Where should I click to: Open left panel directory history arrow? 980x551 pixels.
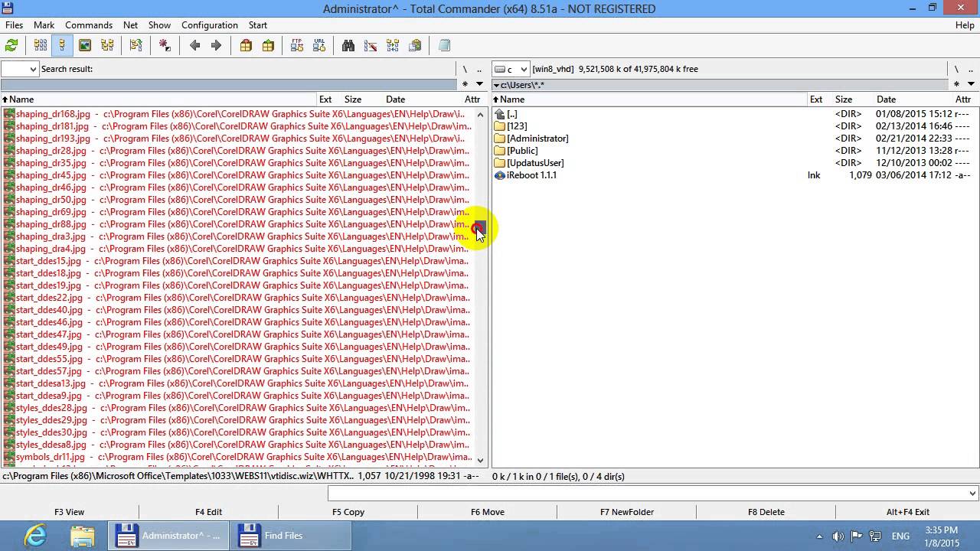479,84
